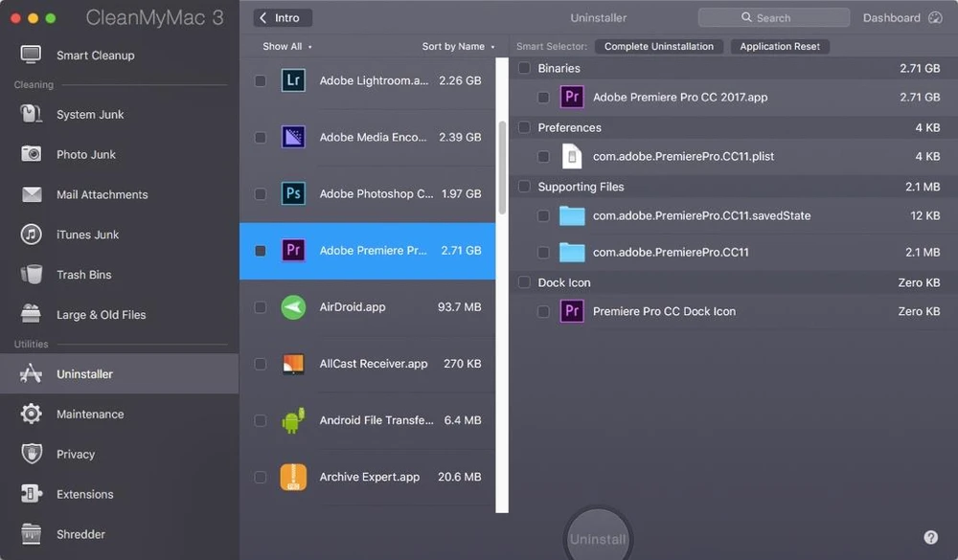
Task: Enable the Binaries group checkbox
Action: (524, 68)
